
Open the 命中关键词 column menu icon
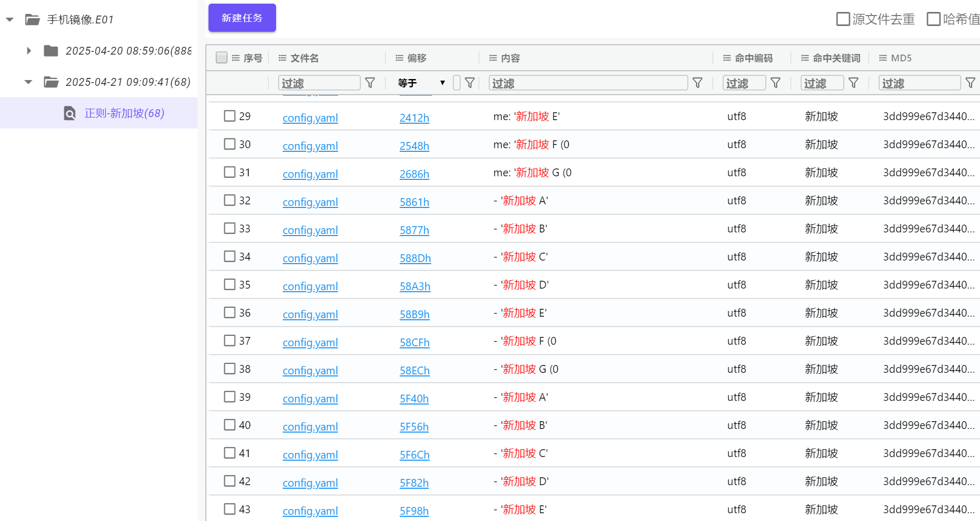point(805,58)
